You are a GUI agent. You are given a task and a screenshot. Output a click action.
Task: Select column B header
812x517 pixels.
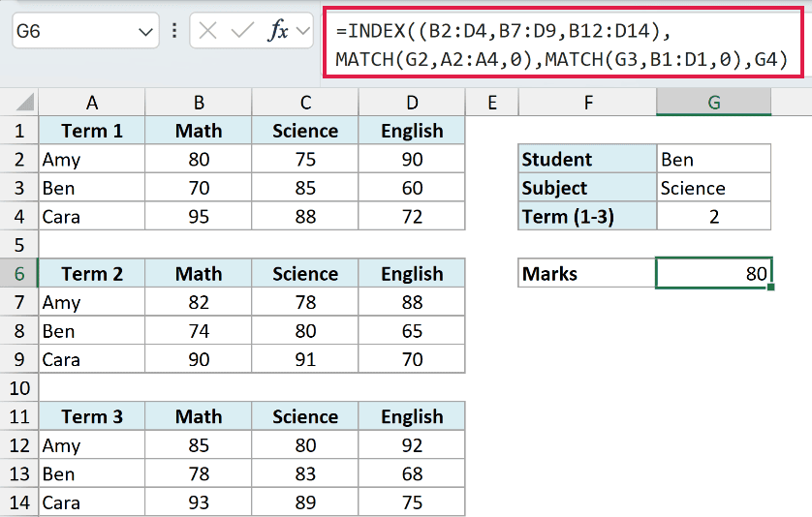click(199, 102)
